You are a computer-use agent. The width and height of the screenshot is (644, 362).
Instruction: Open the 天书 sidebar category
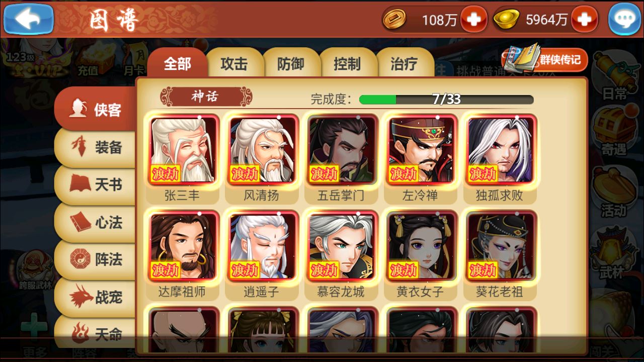point(96,185)
